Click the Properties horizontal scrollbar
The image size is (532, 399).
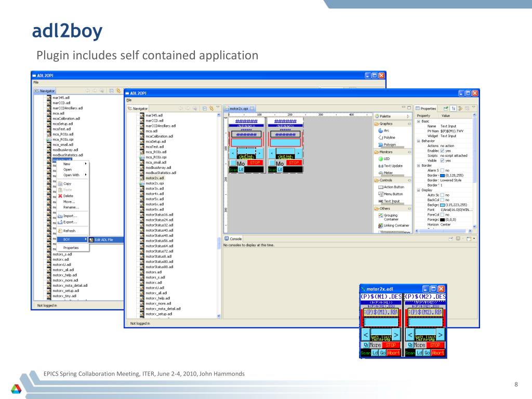(x=444, y=231)
